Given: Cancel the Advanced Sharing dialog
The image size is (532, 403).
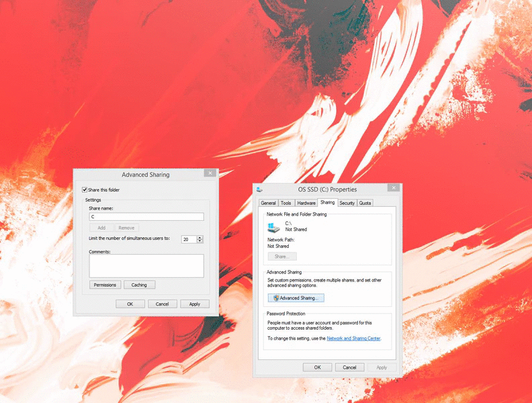Looking at the screenshot, I should pos(162,304).
